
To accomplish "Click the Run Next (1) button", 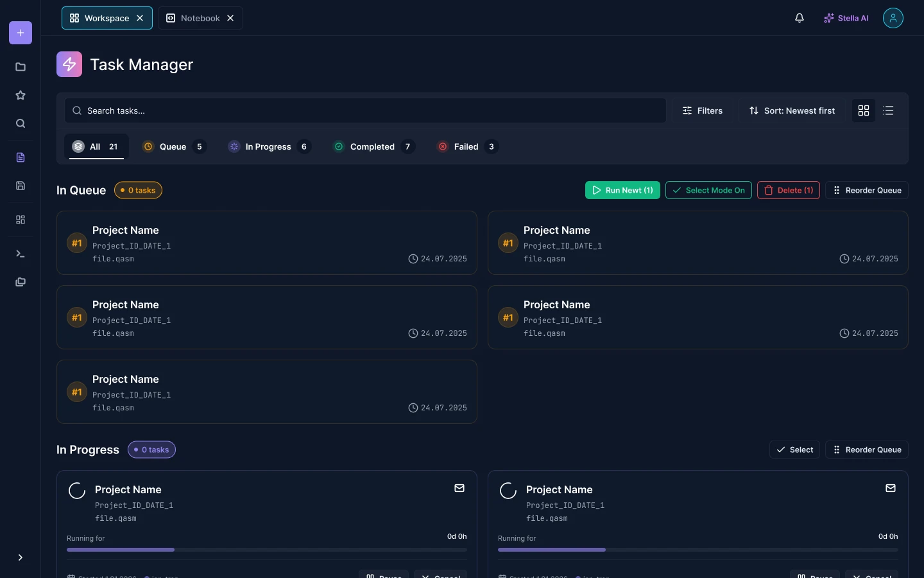I will click(x=622, y=190).
